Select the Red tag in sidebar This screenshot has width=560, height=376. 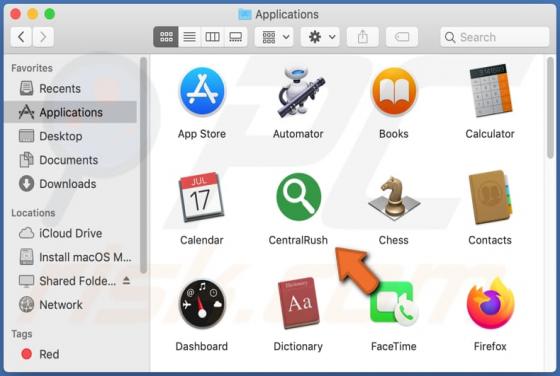[71, 354]
